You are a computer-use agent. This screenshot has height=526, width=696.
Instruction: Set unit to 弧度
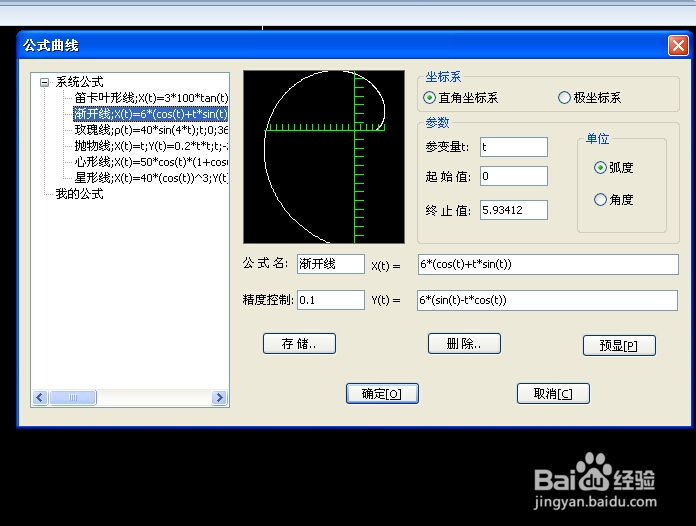click(600, 167)
